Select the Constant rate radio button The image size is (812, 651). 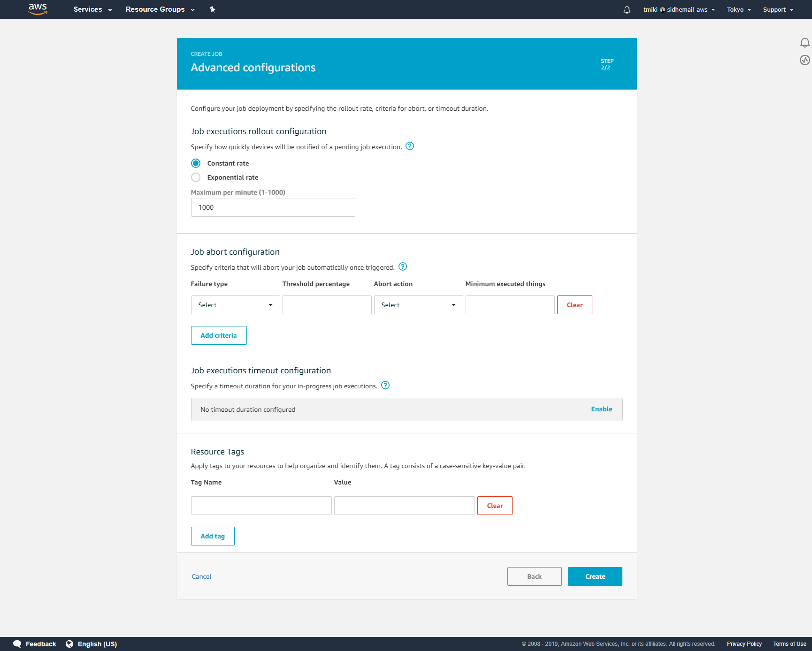[196, 163]
